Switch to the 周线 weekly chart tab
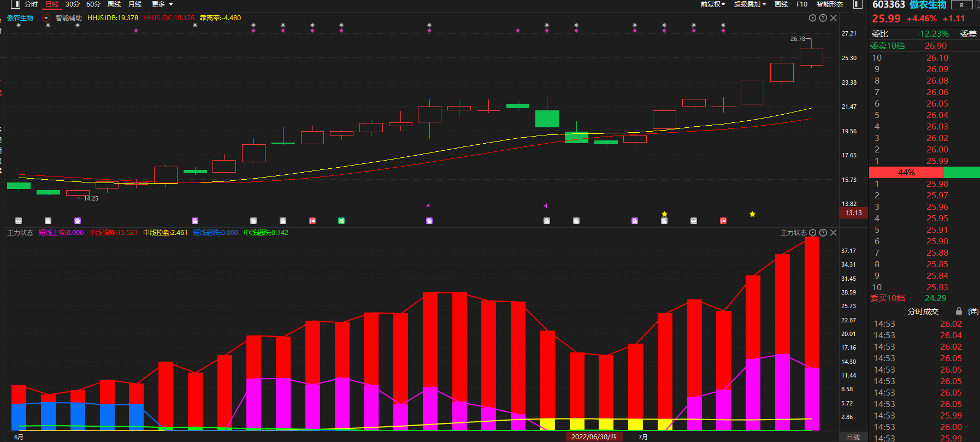This screenshot has width=980, height=442. [x=114, y=4]
